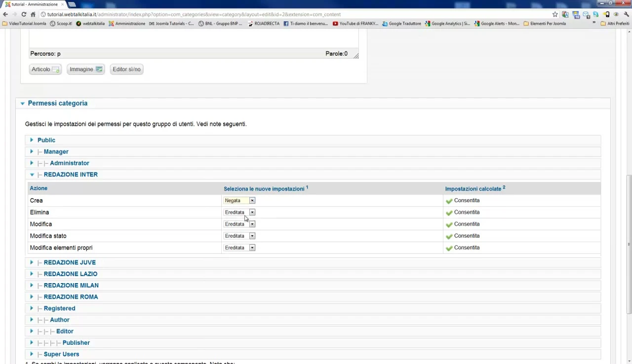Click the page reload icon
Viewport: 632px width, 364px height.
coord(23,14)
